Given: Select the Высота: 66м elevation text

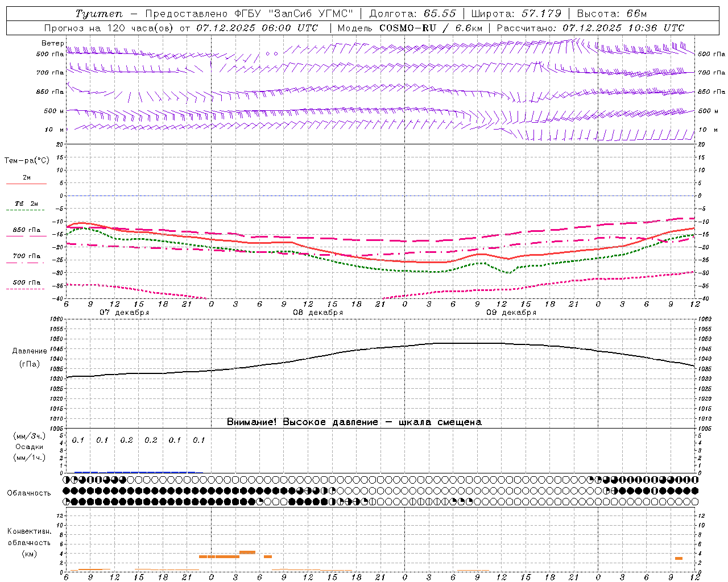Looking at the screenshot, I should 611,14.
